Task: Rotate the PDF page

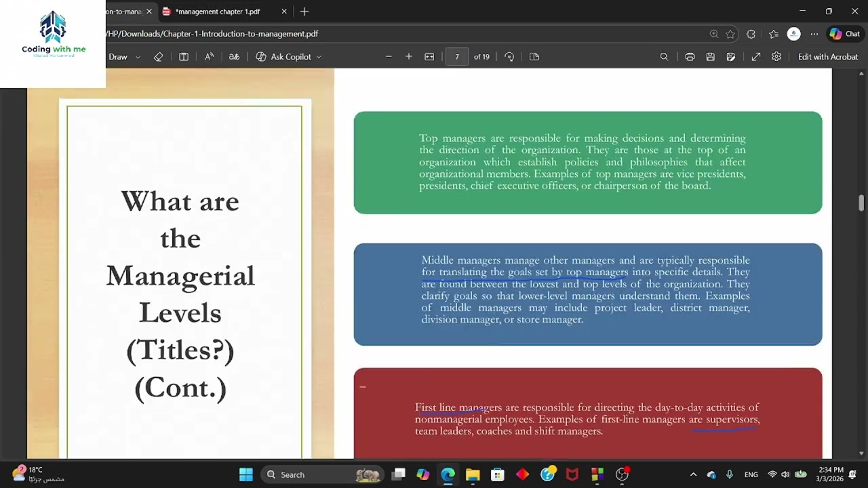Action: (x=509, y=57)
